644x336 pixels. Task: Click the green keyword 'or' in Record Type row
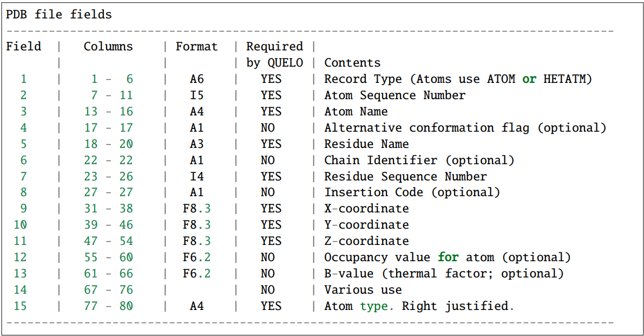pos(529,79)
